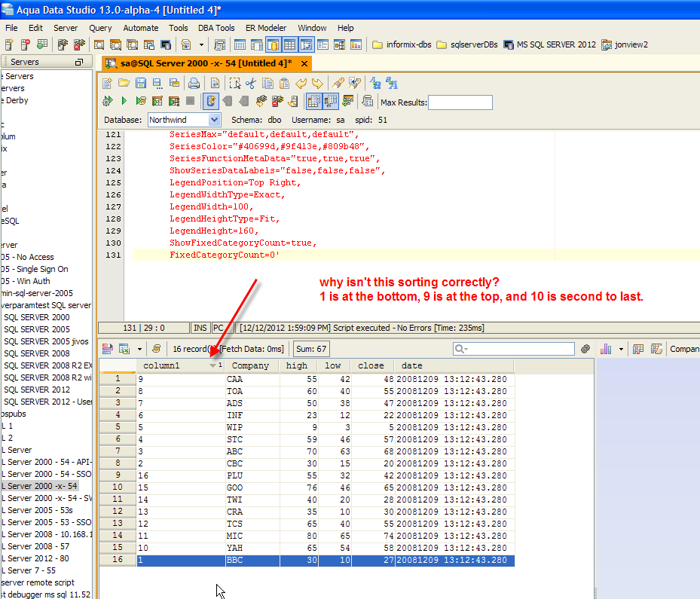Open the File menu

11,28
